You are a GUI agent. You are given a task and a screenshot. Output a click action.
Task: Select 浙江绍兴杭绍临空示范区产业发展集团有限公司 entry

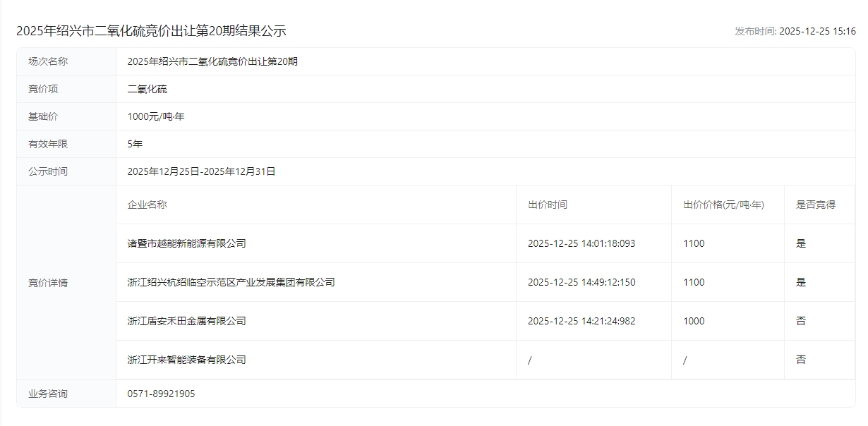(231, 282)
